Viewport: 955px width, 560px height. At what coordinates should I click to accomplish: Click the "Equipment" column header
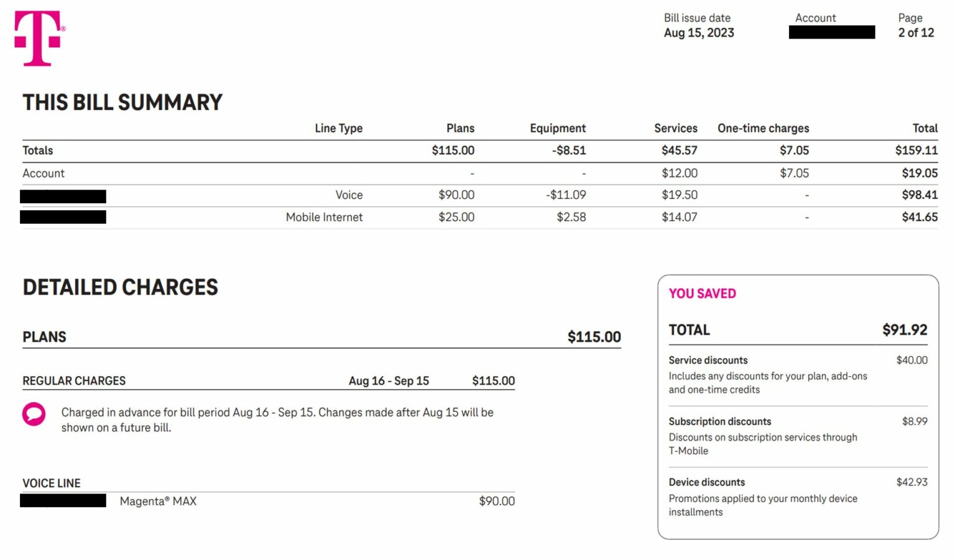pos(557,128)
